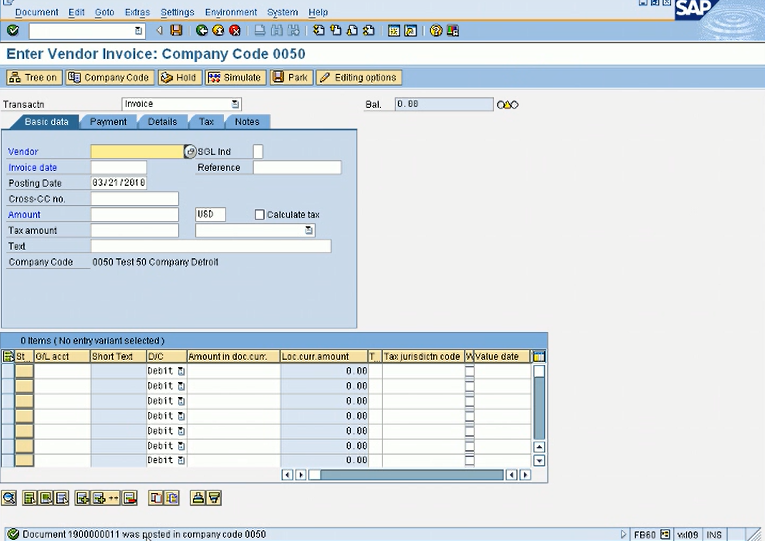Click the Save diskette icon
765x541 pixels.
pos(176,31)
